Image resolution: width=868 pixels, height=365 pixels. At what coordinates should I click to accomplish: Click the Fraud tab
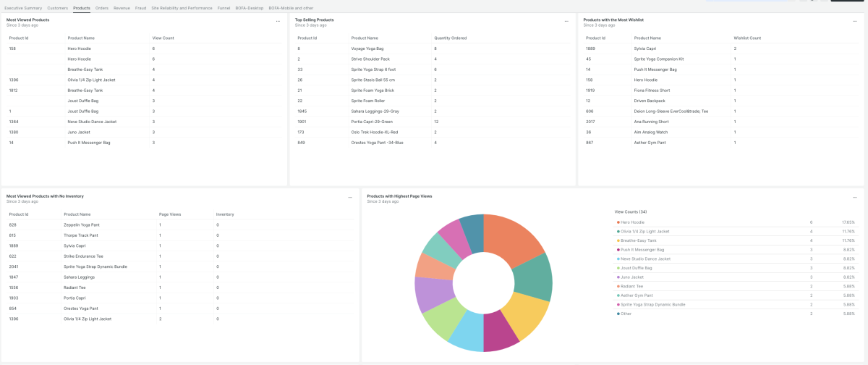(140, 8)
